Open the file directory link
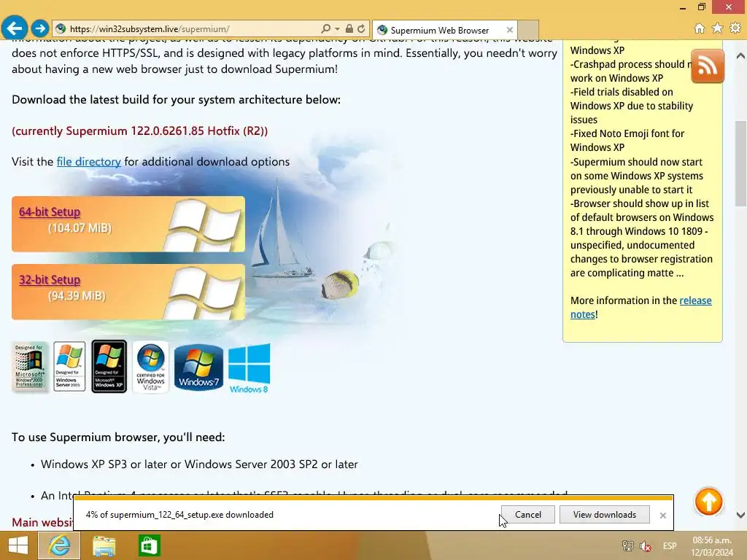This screenshot has width=747, height=560. pos(88,161)
